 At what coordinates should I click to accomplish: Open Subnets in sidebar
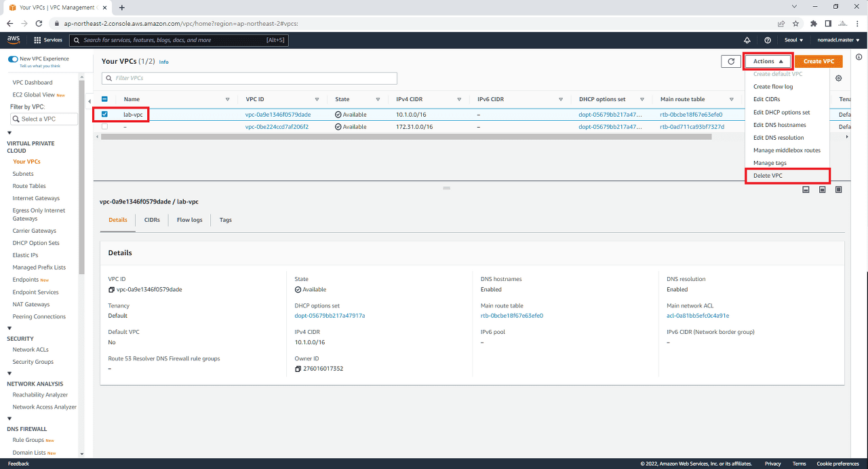click(23, 174)
